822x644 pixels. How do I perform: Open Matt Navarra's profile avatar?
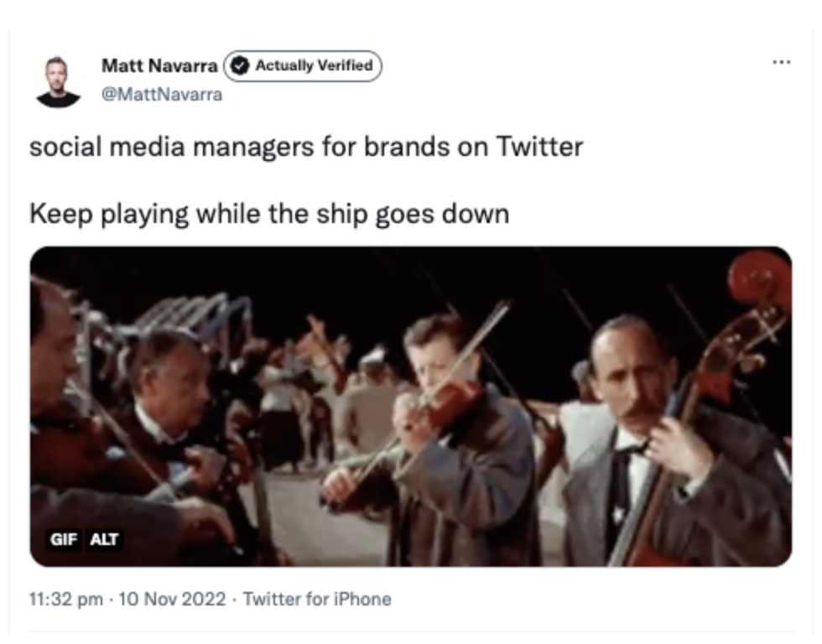(x=58, y=81)
